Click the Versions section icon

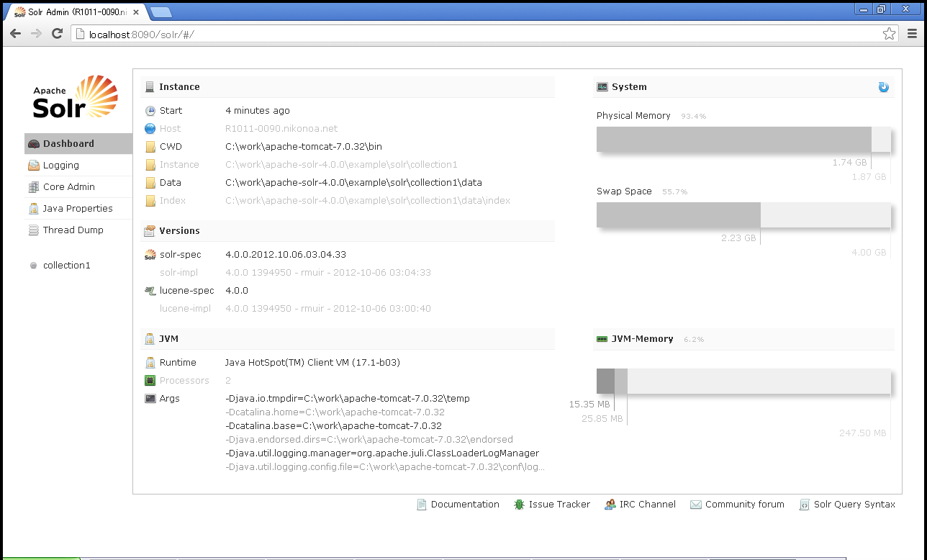150,231
